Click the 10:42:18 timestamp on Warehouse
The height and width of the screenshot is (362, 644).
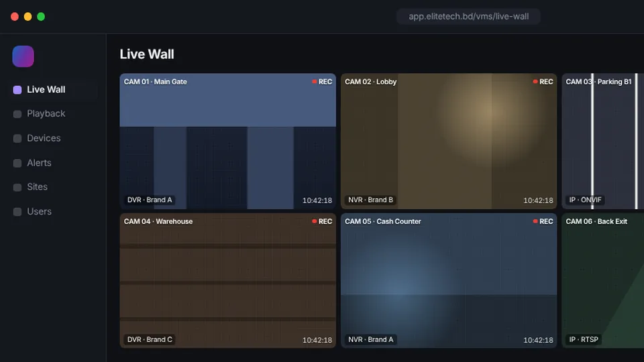[317, 340]
